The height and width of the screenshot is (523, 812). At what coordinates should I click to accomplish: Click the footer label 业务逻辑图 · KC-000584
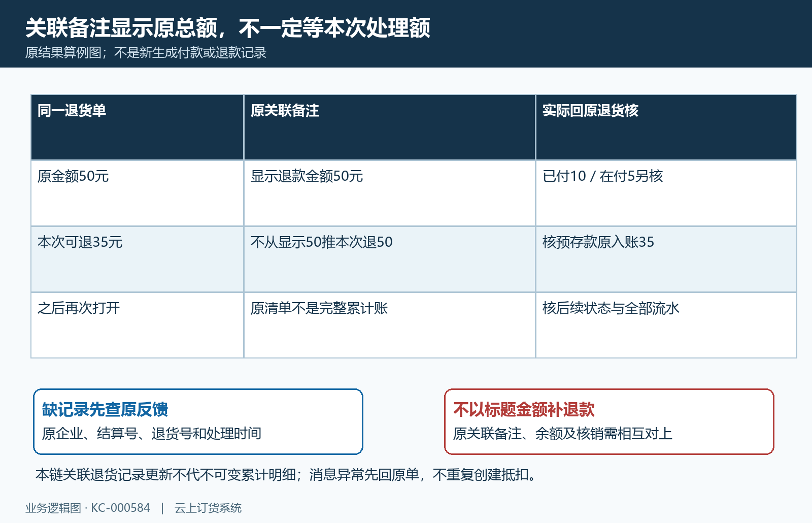pyautogui.click(x=88, y=508)
